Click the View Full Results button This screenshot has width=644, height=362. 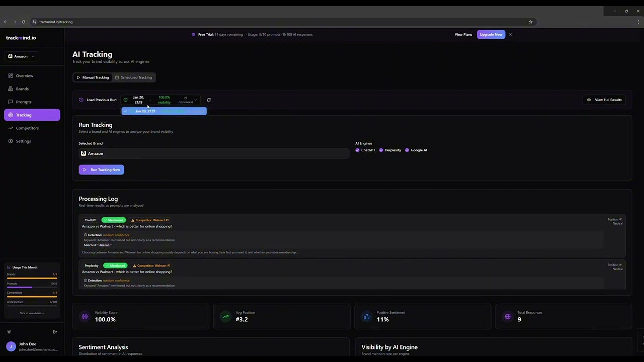(x=604, y=100)
